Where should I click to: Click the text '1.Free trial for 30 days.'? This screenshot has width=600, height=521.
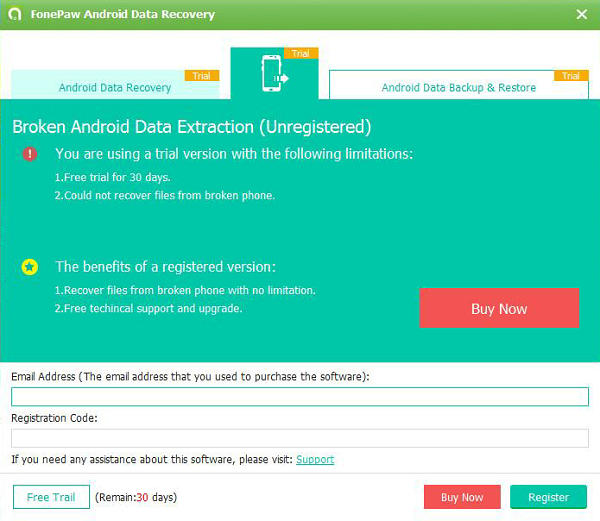point(112,177)
